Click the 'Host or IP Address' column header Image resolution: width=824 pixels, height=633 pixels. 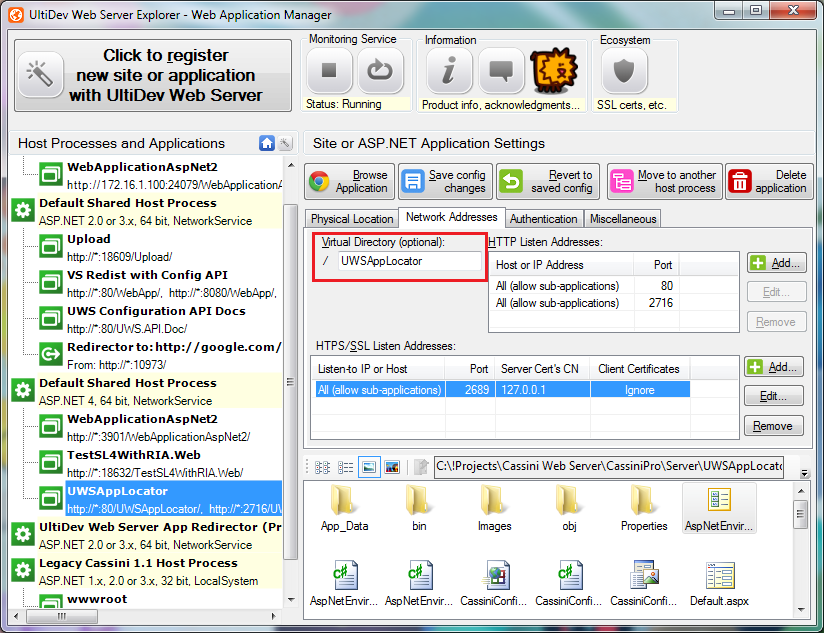562,265
